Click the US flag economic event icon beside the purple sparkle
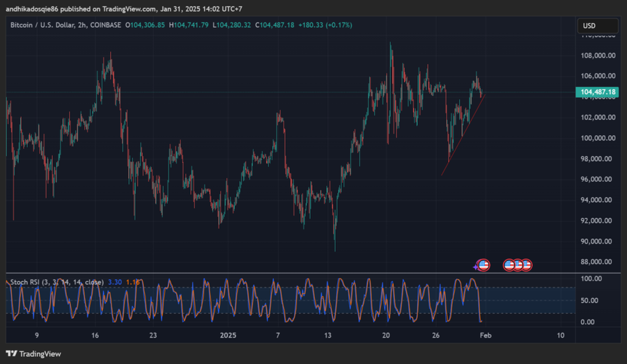The height and width of the screenshot is (364, 627). [484, 265]
